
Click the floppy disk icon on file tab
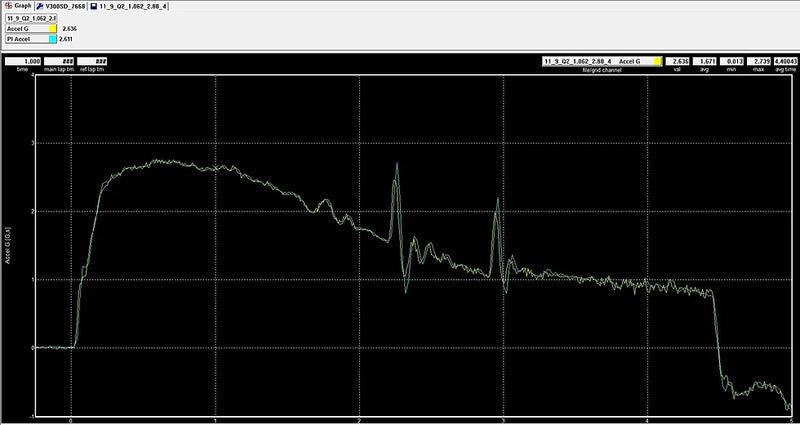click(x=92, y=6)
